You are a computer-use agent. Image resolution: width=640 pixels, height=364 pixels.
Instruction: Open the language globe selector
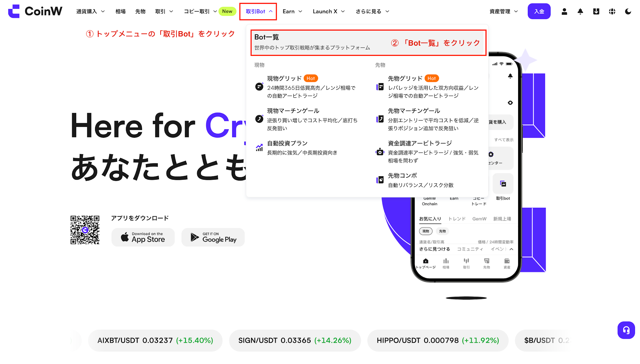(x=612, y=12)
